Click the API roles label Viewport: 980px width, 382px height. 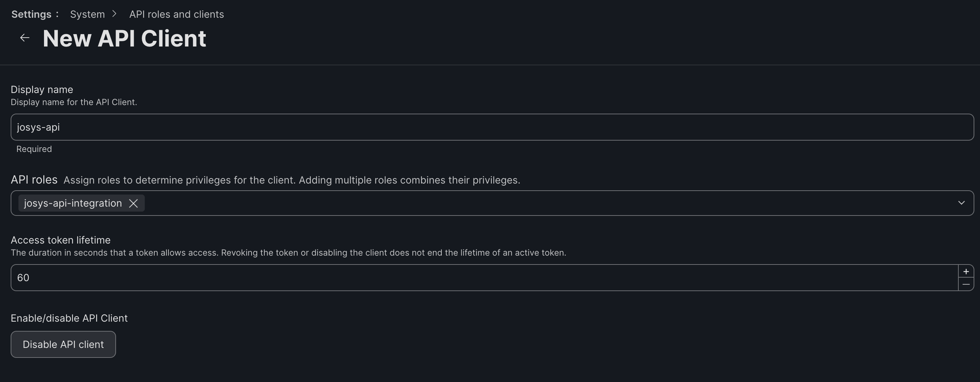[34, 180]
